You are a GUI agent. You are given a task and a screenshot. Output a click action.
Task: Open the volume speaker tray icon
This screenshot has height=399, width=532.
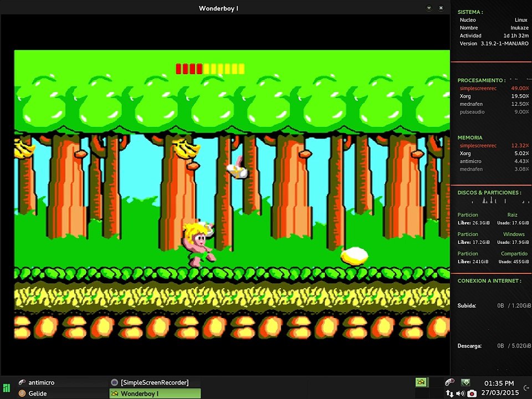click(460, 393)
